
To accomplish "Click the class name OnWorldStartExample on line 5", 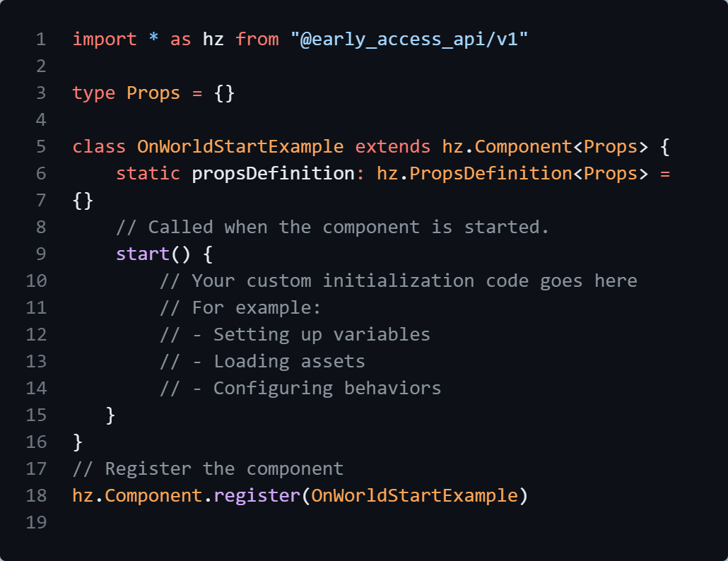I will click(x=240, y=146).
